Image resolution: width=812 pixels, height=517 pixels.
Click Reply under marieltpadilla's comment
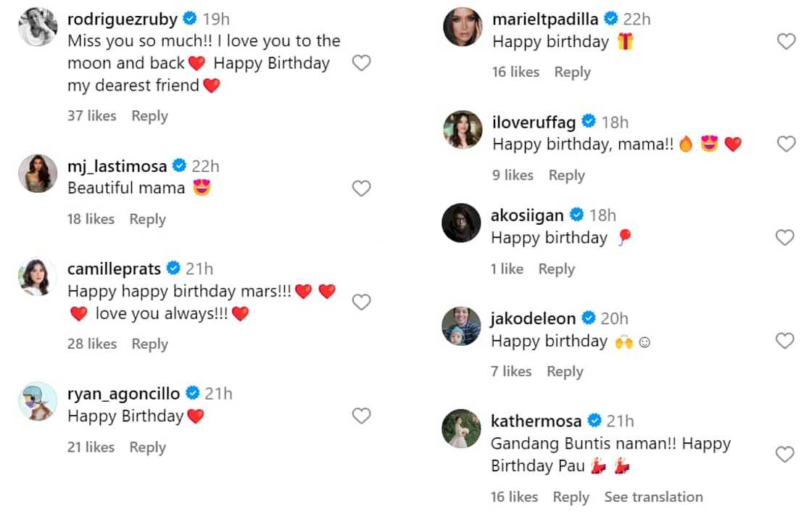[572, 72]
